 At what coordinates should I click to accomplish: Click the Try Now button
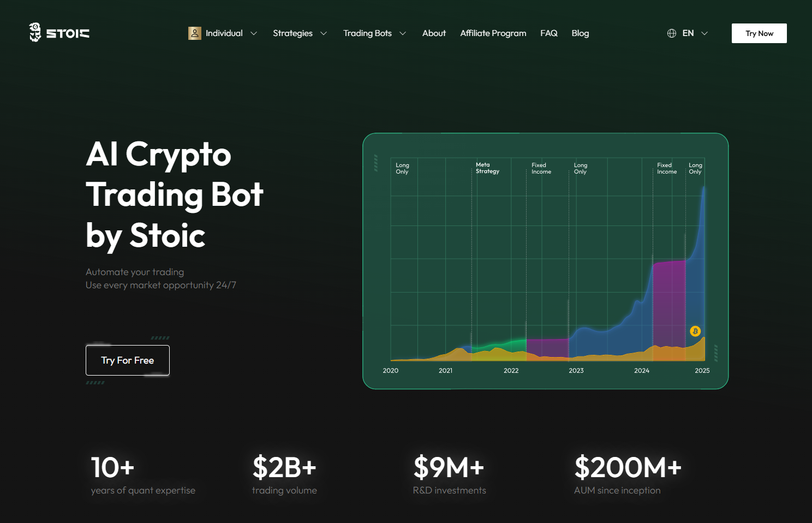point(759,33)
